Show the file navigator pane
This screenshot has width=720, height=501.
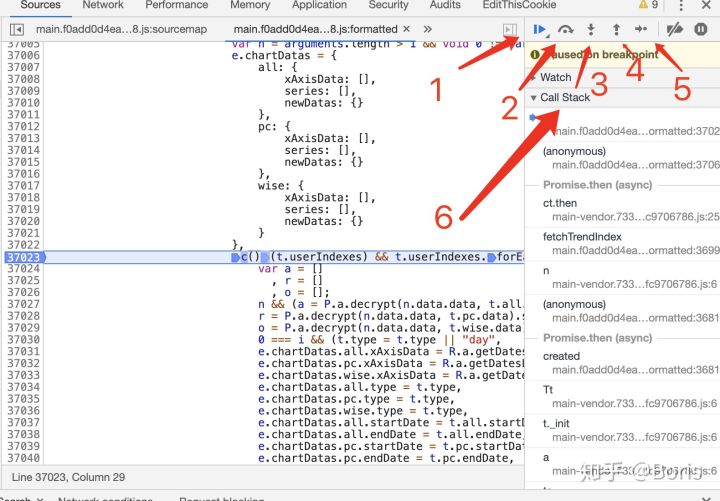pos(17,29)
